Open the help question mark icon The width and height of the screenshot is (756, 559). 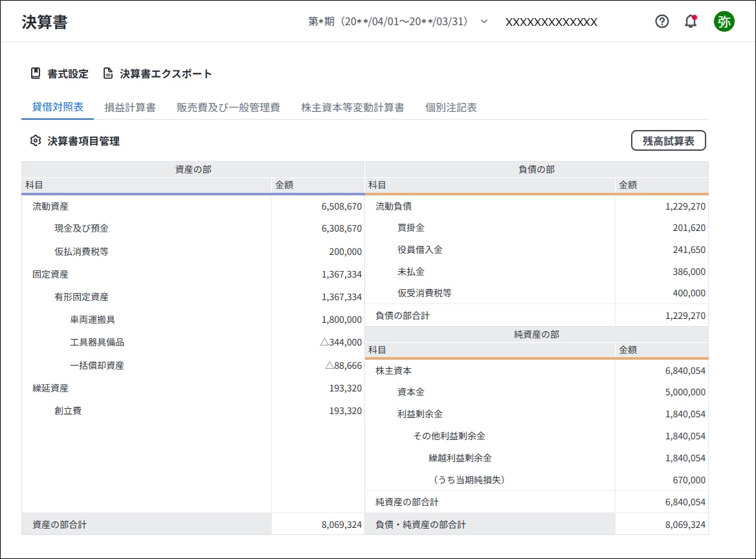[x=661, y=21]
